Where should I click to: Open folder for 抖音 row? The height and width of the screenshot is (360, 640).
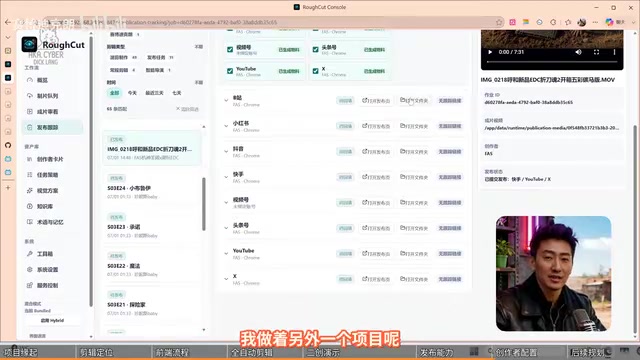414,151
